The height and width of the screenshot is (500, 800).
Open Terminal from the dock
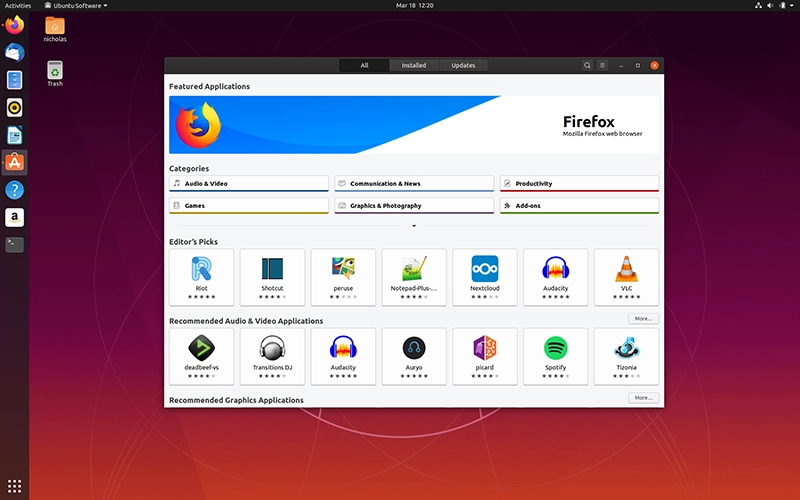(x=14, y=245)
